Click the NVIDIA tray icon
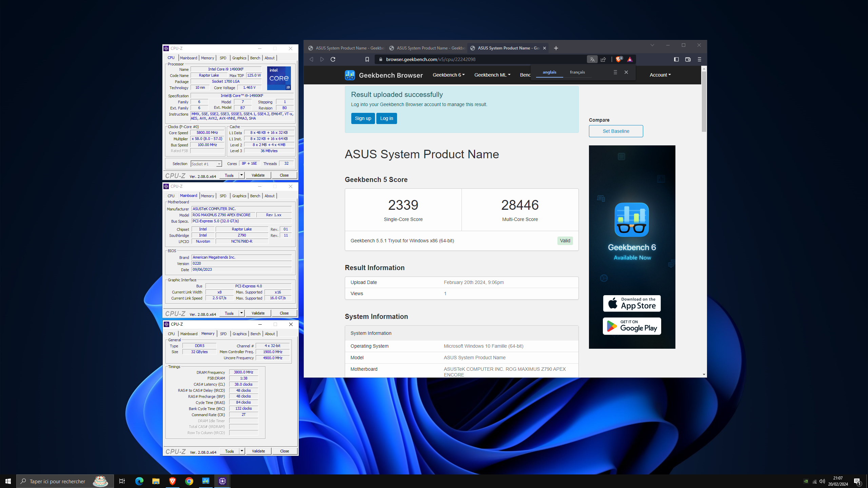Screen dimensions: 868x488 806,481
